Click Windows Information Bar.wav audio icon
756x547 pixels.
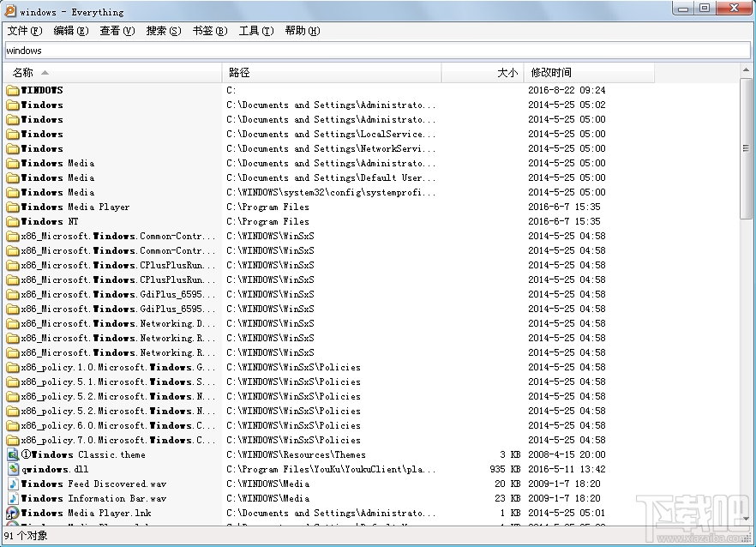pos(13,498)
